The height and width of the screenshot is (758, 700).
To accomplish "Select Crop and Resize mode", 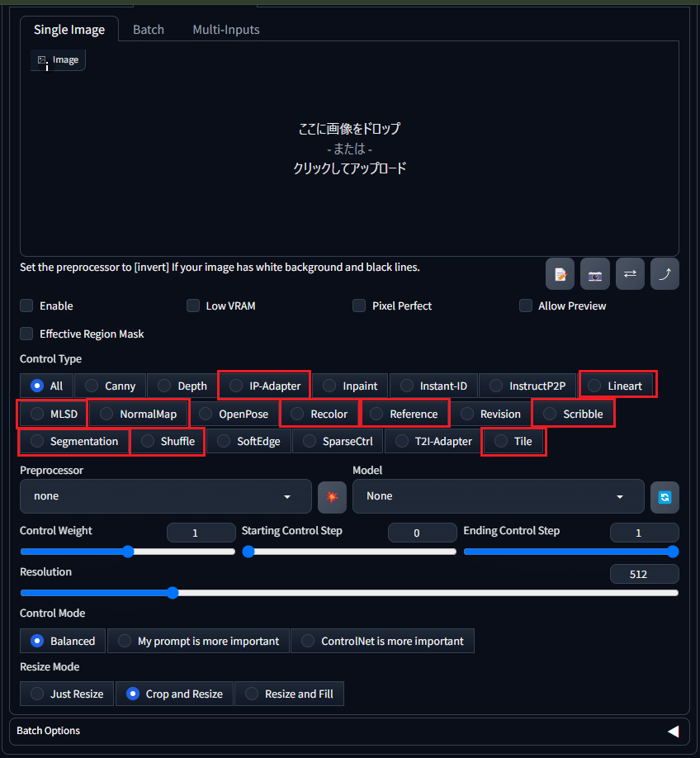I will pyautogui.click(x=174, y=694).
